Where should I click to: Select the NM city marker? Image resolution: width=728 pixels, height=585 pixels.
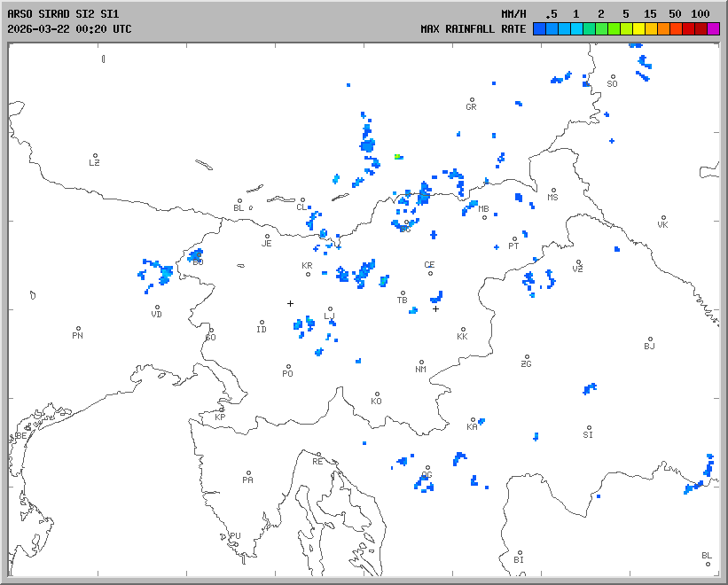(421, 362)
